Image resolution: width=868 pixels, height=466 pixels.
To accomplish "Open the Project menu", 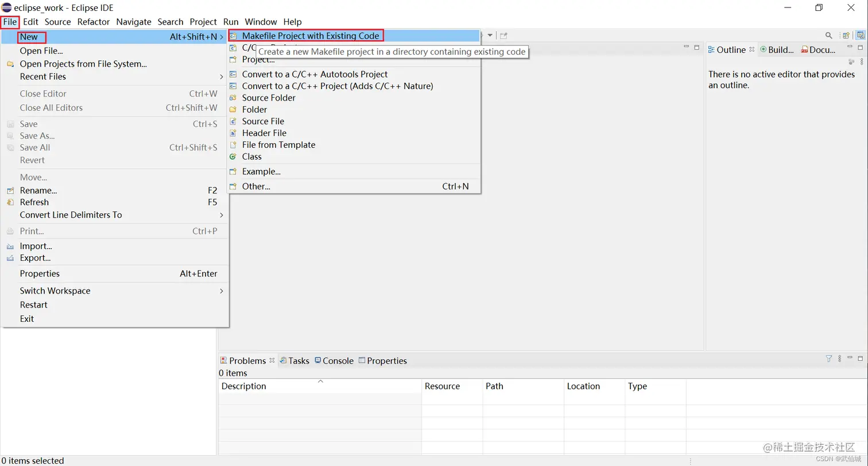I will pos(203,22).
